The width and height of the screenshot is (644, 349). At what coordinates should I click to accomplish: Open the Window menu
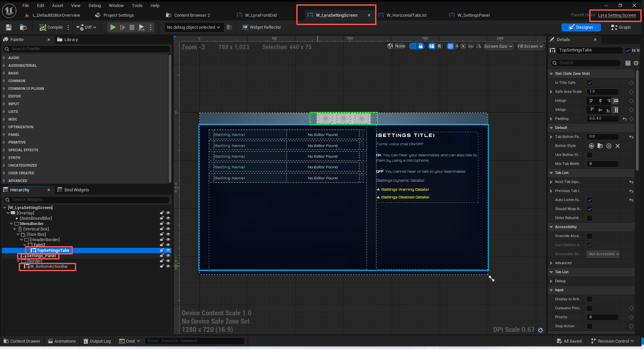point(116,5)
